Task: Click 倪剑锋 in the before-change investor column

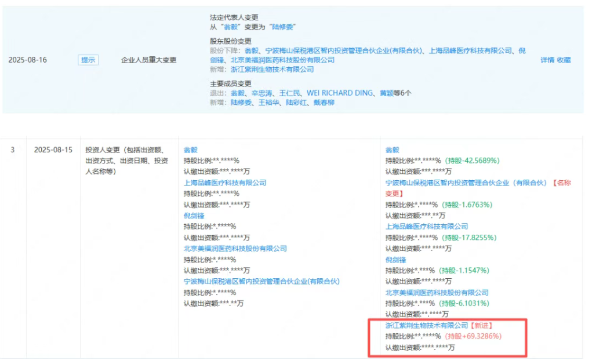Action: click(x=194, y=216)
